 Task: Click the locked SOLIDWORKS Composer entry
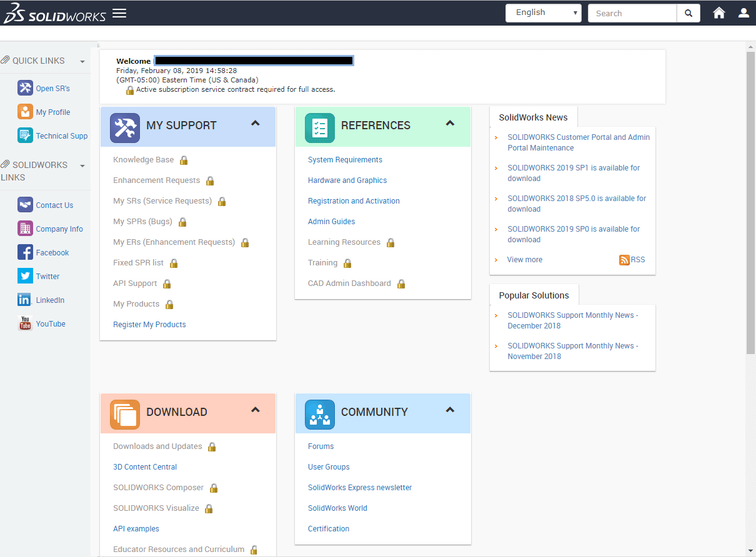pos(158,488)
